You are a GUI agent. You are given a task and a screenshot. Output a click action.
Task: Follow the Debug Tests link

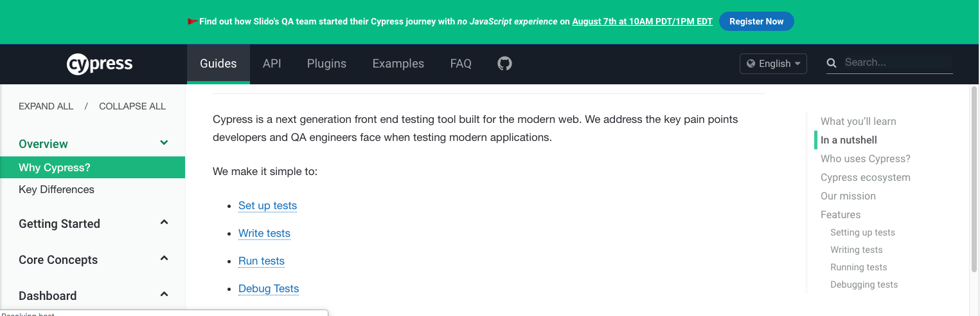point(269,288)
